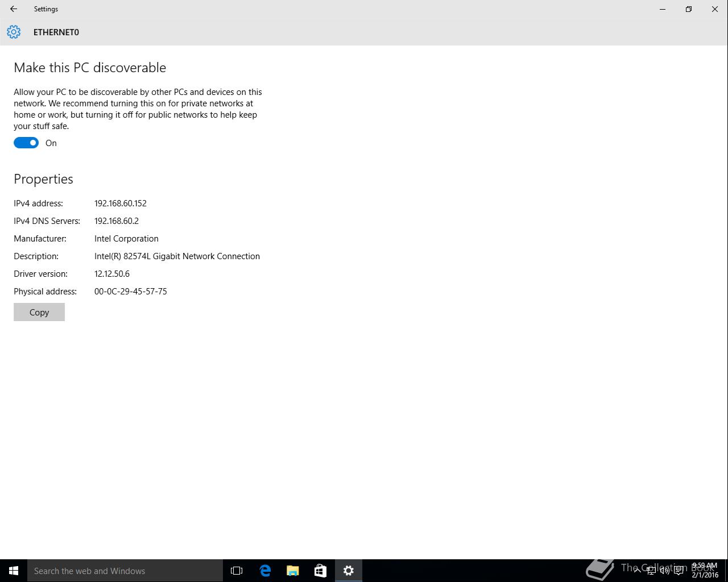Click the physical address 00-0C-29-45-57-75
The width and height of the screenshot is (728, 582).
(x=131, y=292)
